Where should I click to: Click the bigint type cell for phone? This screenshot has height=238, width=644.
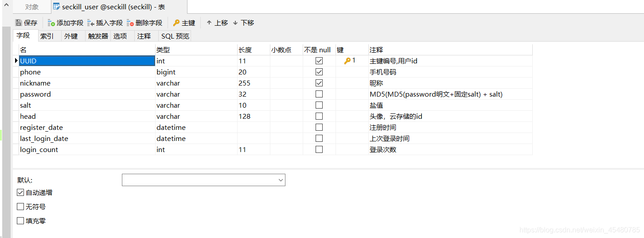click(196, 72)
